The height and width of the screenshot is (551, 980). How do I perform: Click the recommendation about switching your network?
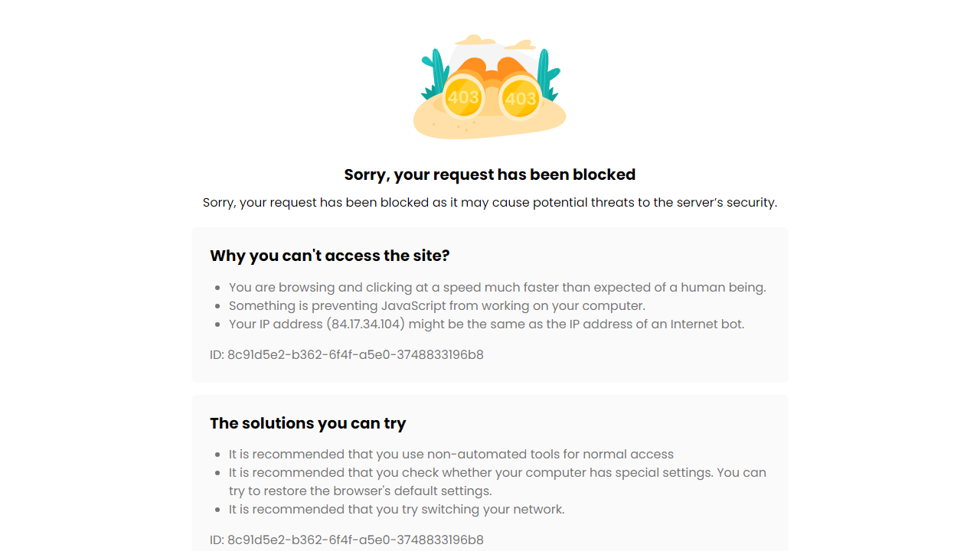(397, 510)
